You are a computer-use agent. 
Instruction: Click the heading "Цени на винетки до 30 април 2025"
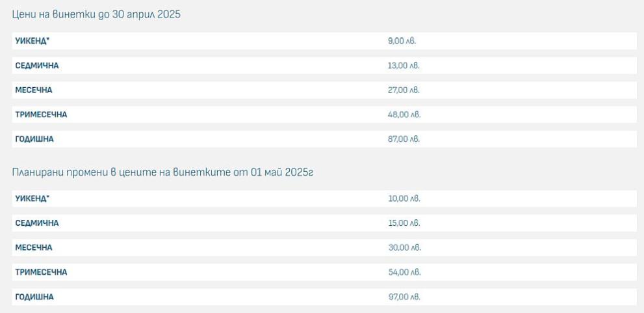coord(96,14)
